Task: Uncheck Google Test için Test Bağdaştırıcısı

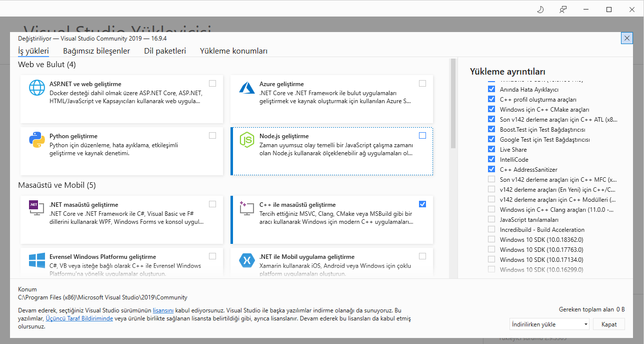Action: pos(491,139)
